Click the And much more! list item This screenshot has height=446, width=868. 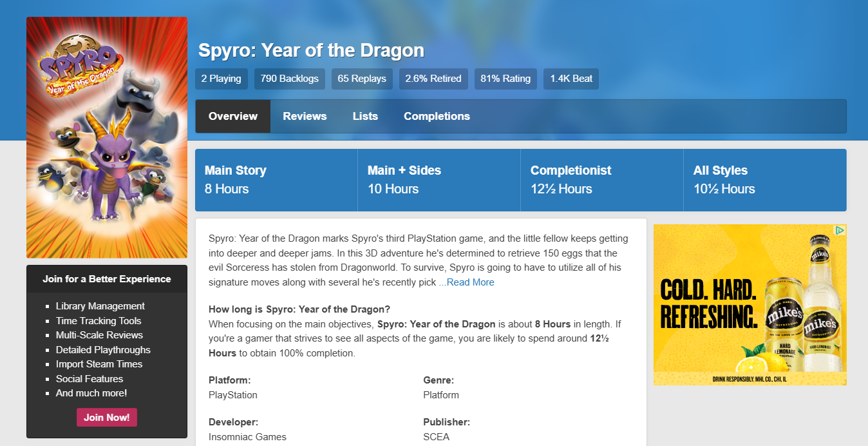(91, 393)
